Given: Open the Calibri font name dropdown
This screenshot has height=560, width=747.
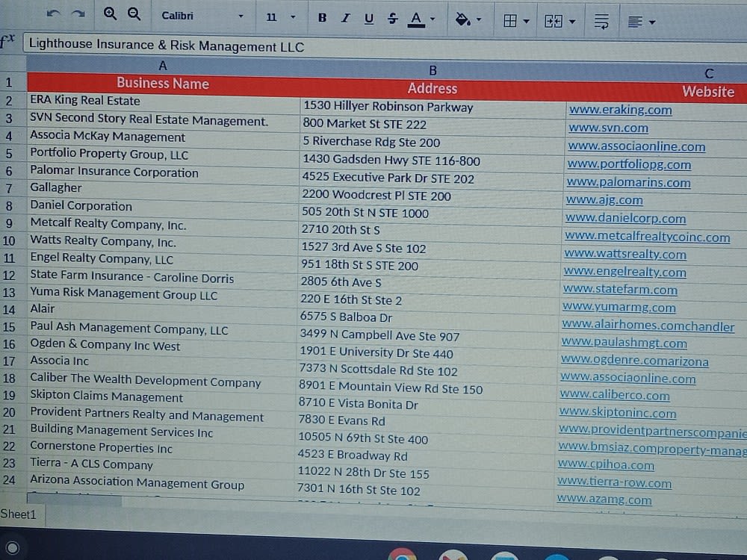Looking at the screenshot, I should (x=202, y=16).
